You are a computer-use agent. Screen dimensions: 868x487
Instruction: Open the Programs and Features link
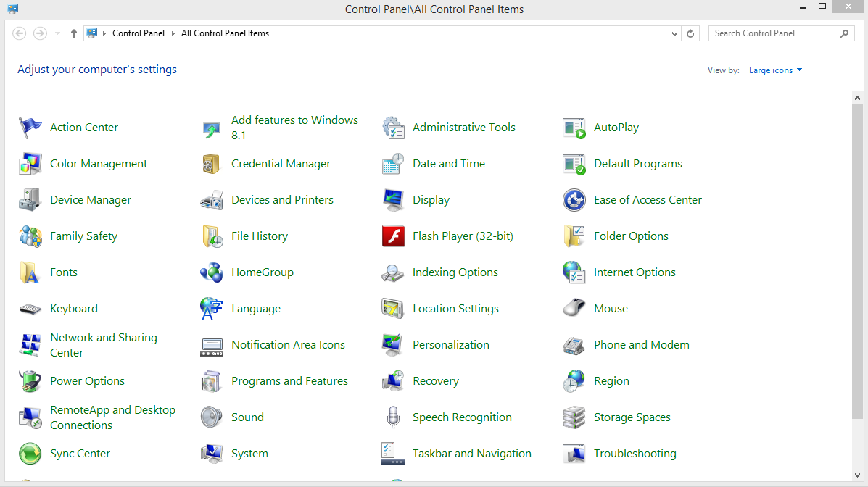tap(289, 381)
